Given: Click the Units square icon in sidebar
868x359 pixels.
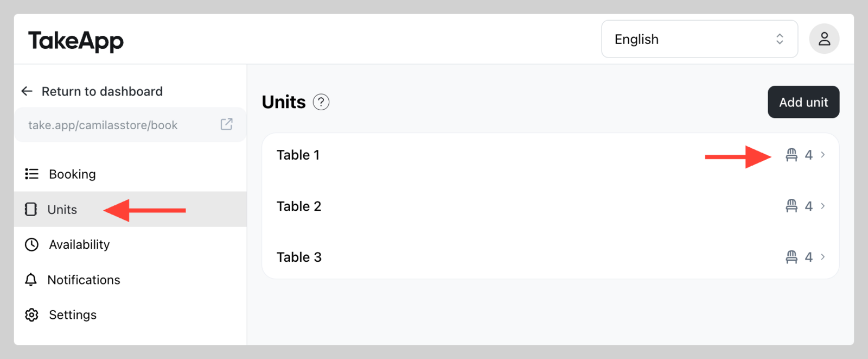Looking at the screenshot, I should click(31, 209).
